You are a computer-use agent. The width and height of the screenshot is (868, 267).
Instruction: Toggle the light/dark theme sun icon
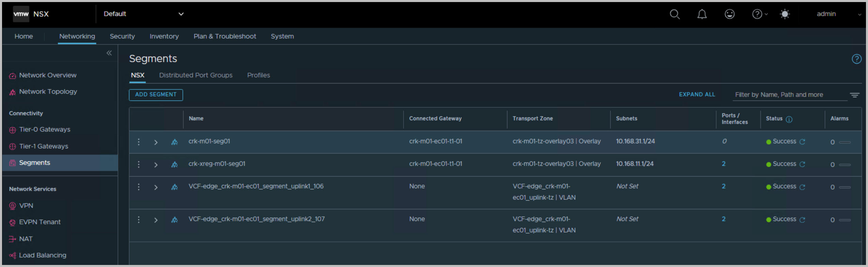pos(785,14)
